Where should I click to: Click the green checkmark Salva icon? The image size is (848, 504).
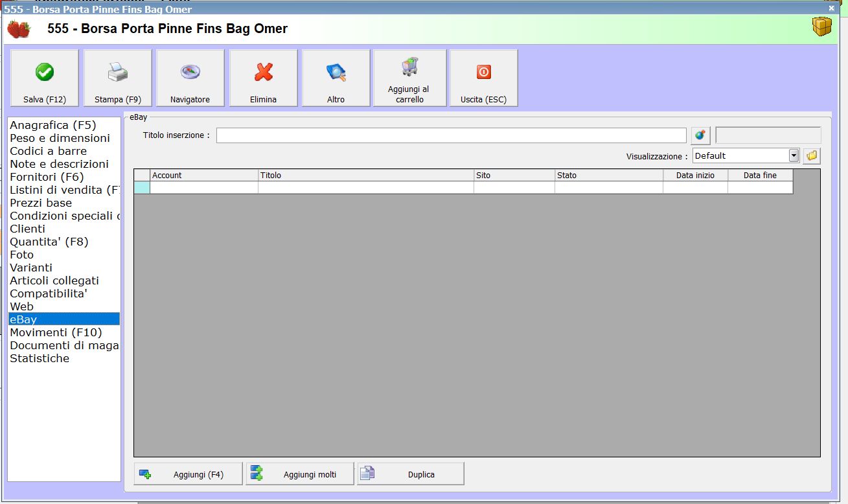tap(44, 72)
